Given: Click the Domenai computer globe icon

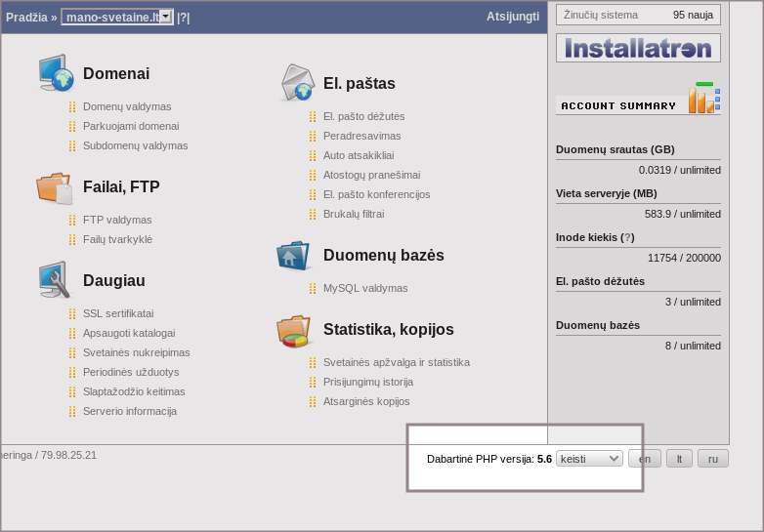Looking at the screenshot, I should (x=56, y=73).
